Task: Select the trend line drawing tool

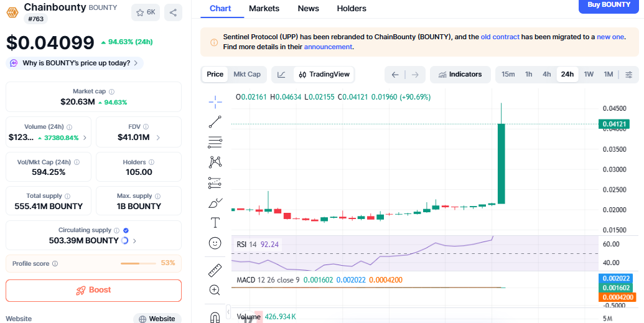Action: coord(215,122)
